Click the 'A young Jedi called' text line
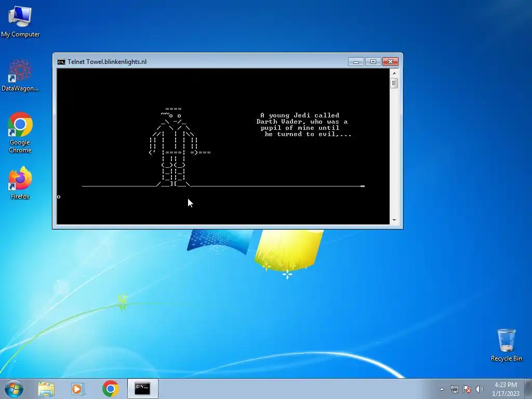Image resolution: width=532 pixels, height=399 pixels. pyautogui.click(x=300, y=115)
